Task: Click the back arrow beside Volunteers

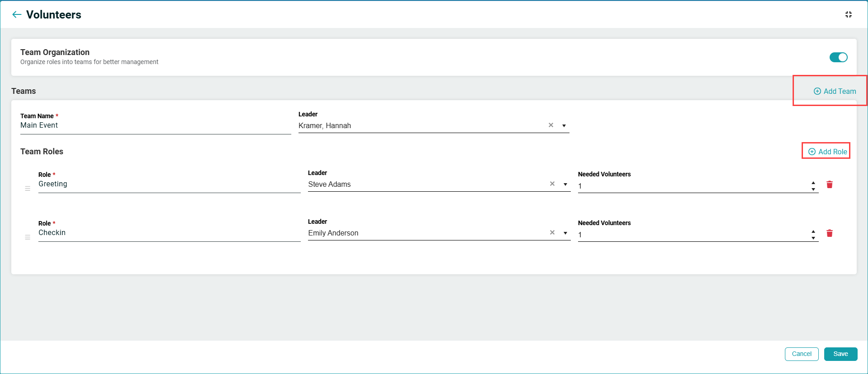Action: point(17,14)
